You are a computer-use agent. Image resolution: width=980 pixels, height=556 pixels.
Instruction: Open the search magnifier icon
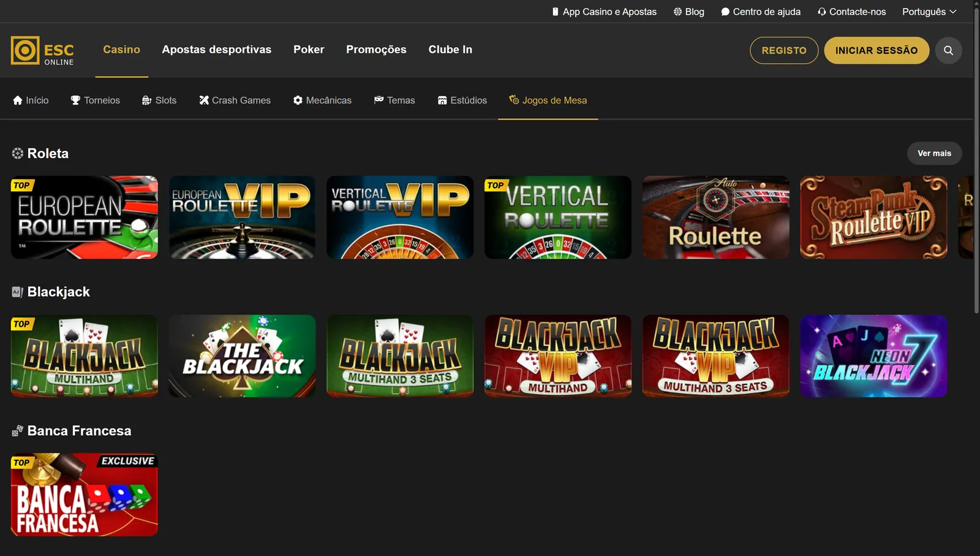pos(948,50)
